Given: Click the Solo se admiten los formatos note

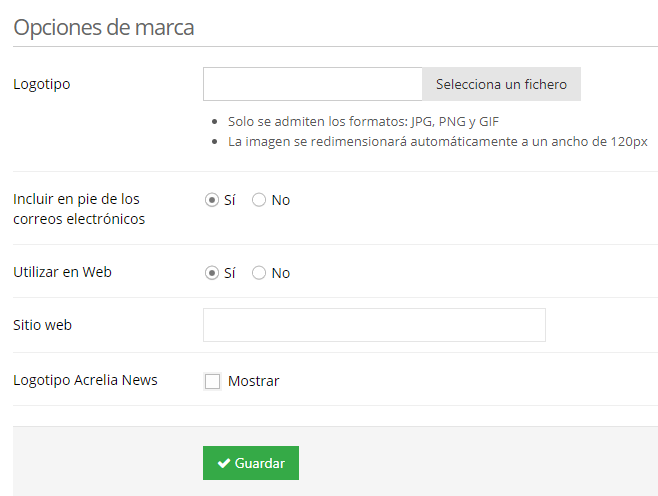Looking at the screenshot, I should click(x=363, y=121).
